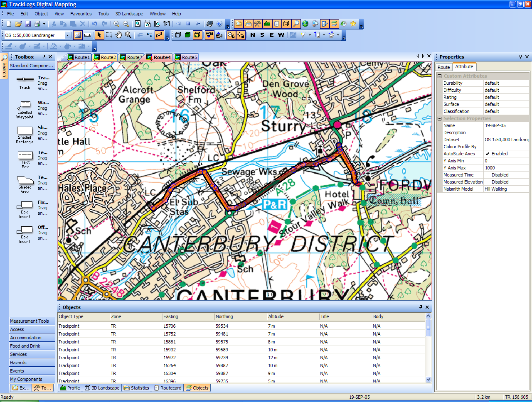The image size is (532, 402).
Task: Click the yellow star Favourites icon
Action: click(x=353, y=24)
